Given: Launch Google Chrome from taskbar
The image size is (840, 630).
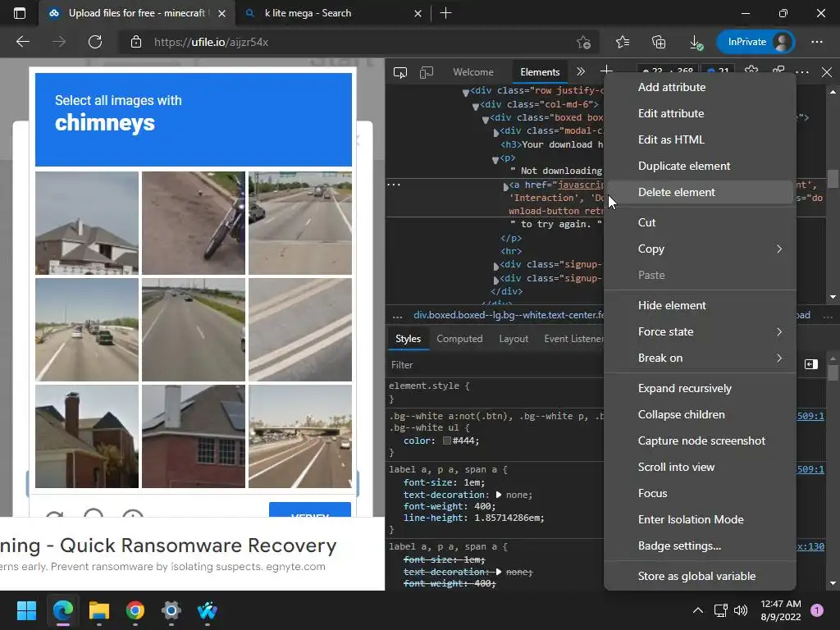Looking at the screenshot, I should [135, 610].
